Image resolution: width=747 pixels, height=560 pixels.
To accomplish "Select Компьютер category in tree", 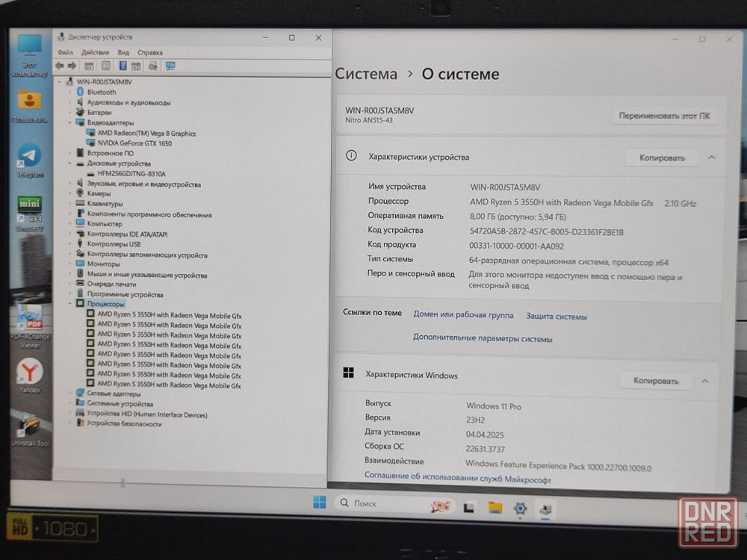I will pos(105,224).
